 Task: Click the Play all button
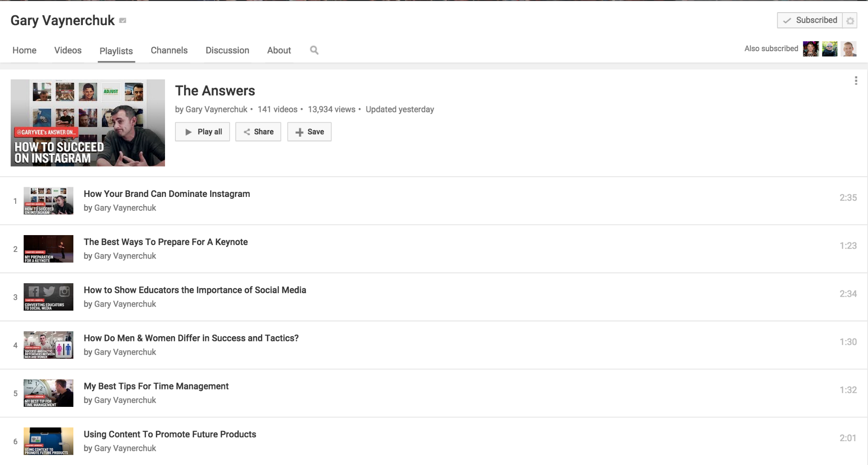click(202, 132)
